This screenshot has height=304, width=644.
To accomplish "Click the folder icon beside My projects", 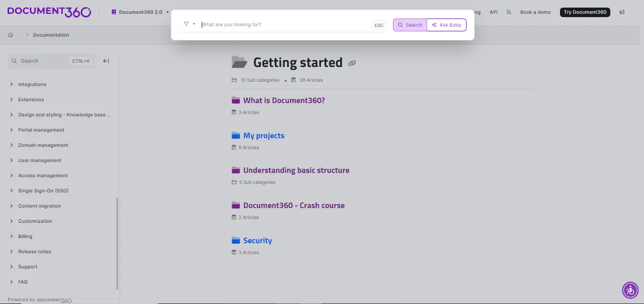I will tap(236, 135).
